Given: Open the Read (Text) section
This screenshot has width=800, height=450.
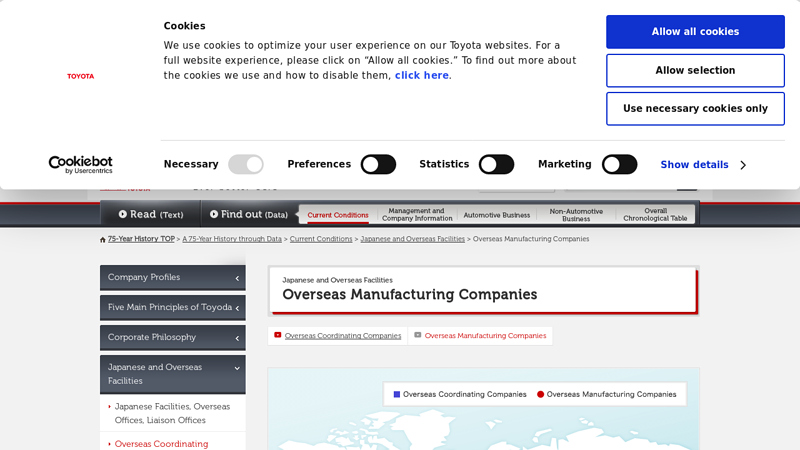Looking at the screenshot, I should [x=151, y=214].
